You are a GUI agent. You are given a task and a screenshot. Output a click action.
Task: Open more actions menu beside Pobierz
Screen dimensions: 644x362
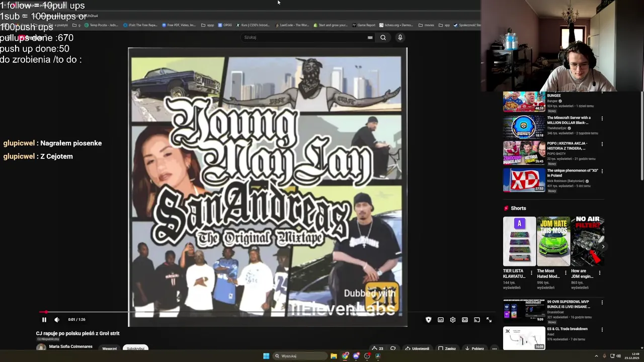tap(495, 348)
